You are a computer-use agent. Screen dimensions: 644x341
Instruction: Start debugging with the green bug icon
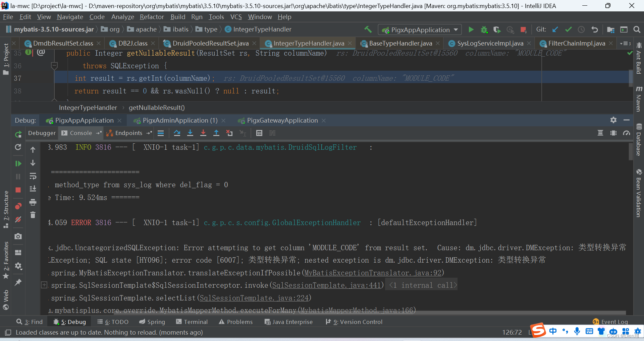pyautogui.click(x=484, y=29)
